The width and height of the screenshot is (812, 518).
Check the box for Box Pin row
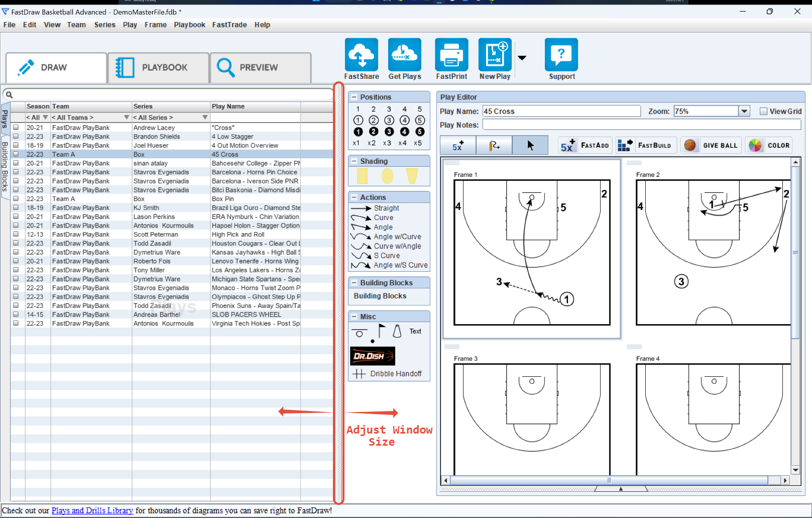pos(16,199)
